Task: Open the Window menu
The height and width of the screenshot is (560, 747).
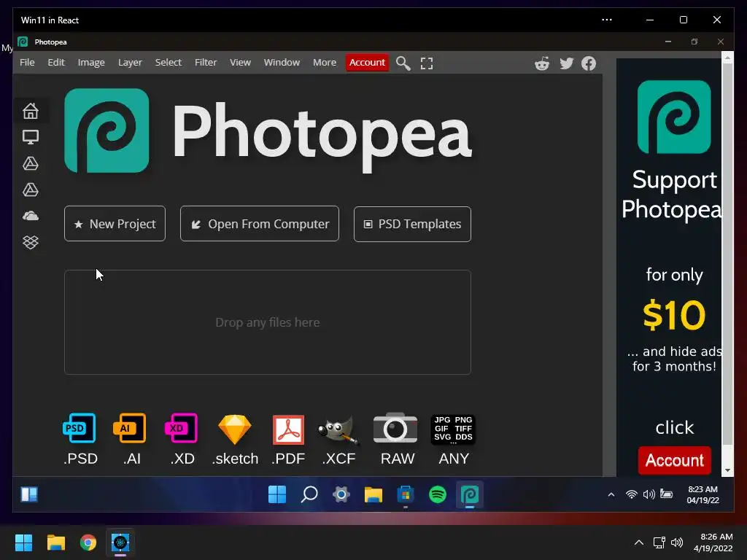Action: [x=282, y=63]
